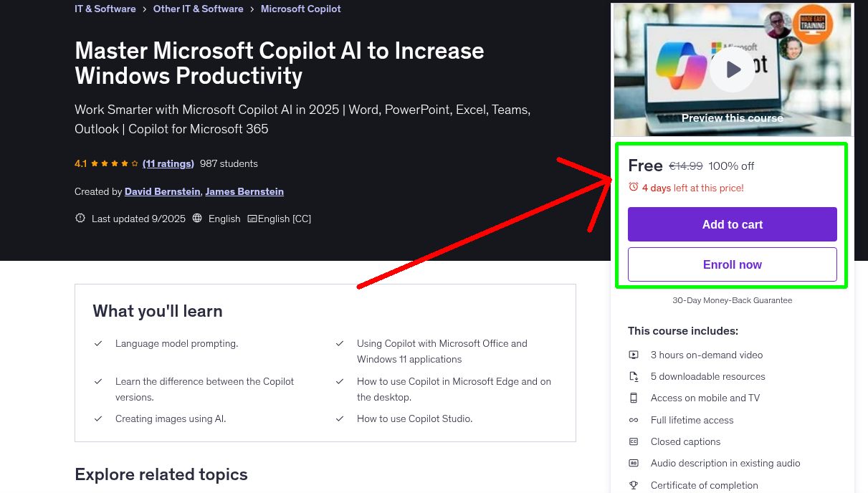
Task: Click the globe icon next to English
Action: point(196,219)
